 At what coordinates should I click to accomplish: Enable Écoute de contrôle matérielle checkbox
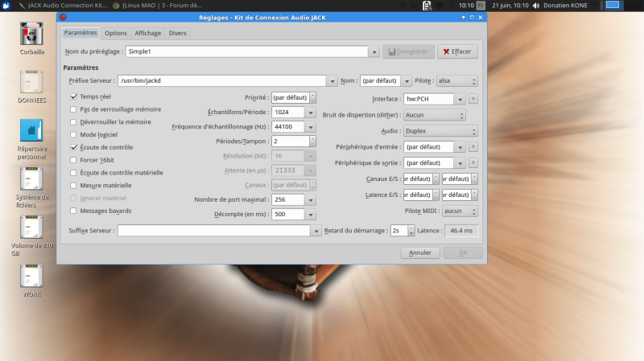coord(73,173)
